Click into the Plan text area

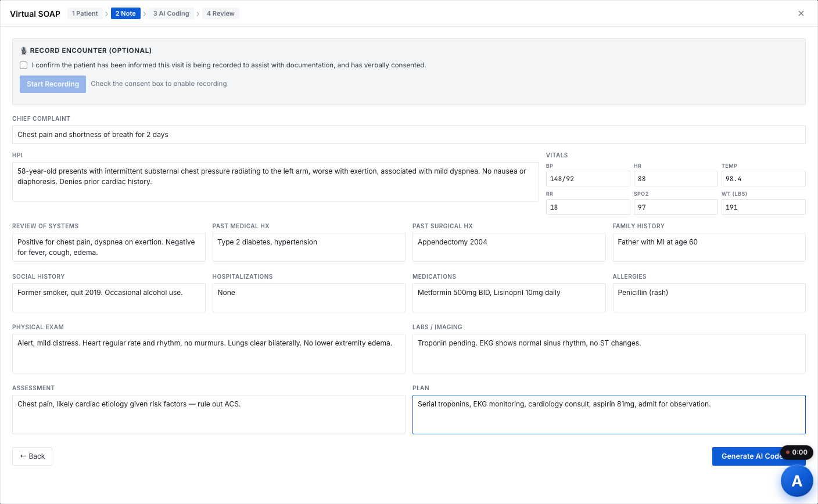click(x=609, y=415)
